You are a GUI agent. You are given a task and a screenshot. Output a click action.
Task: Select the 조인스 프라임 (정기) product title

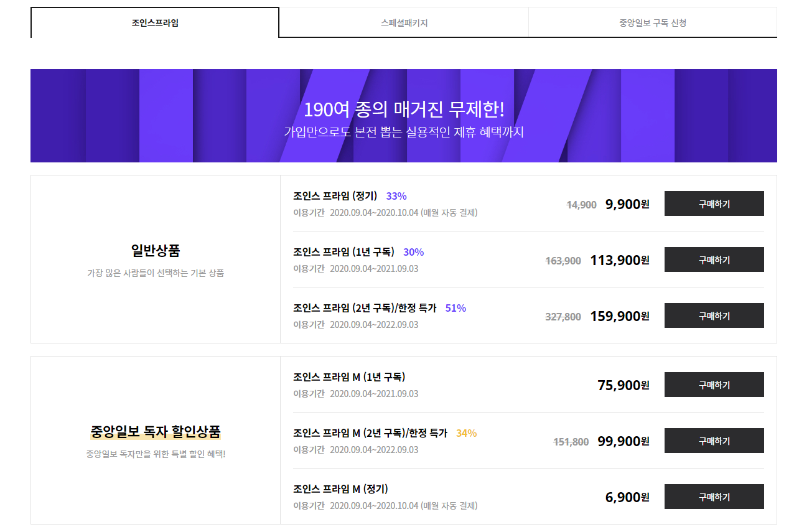coord(335,196)
